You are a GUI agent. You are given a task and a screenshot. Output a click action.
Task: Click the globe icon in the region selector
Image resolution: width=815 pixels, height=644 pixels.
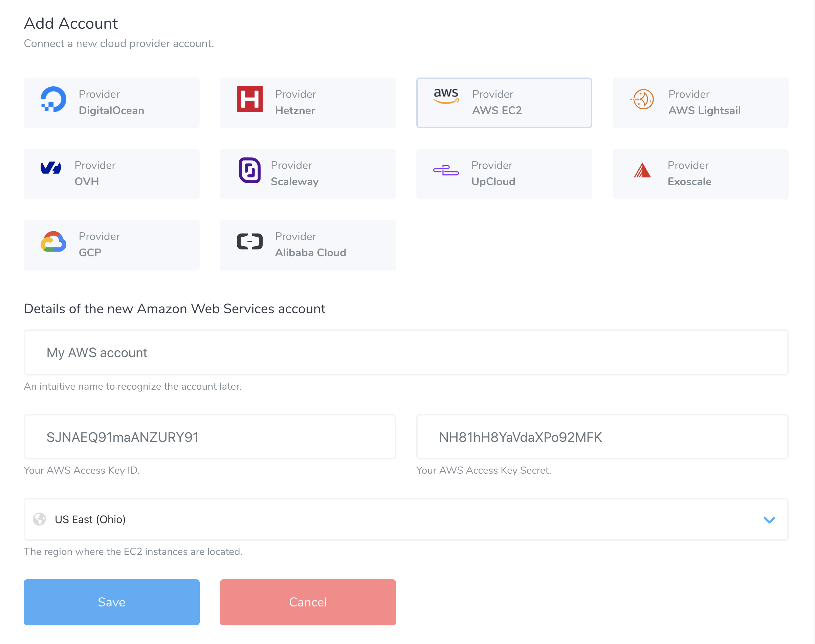coord(39,519)
